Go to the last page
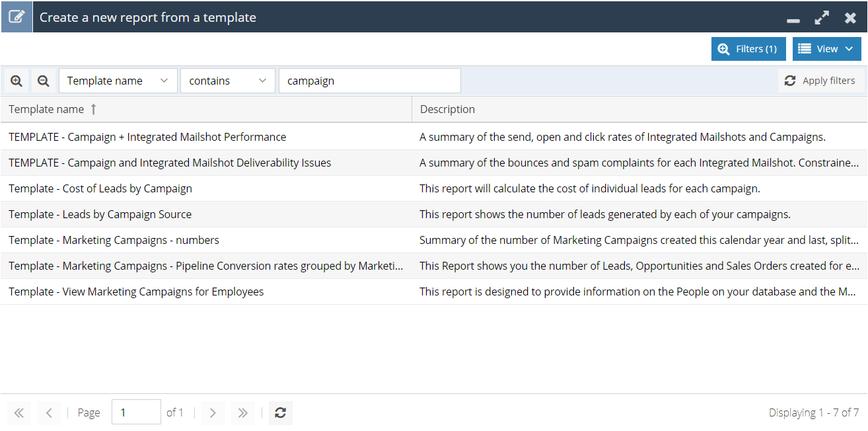868x431 pixels. [243, 412]
